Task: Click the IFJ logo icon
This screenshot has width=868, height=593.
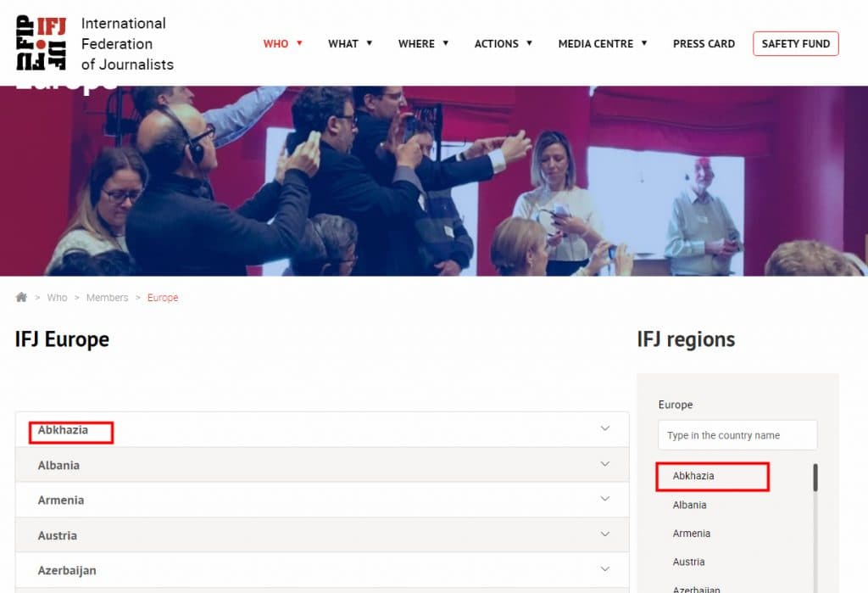Action: (42, 42)
